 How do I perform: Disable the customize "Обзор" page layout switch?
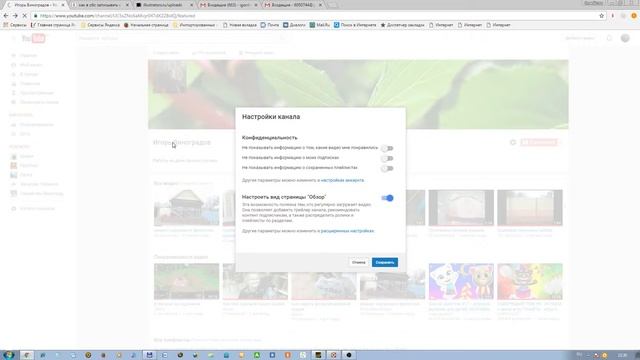click(x=387, y=198)
